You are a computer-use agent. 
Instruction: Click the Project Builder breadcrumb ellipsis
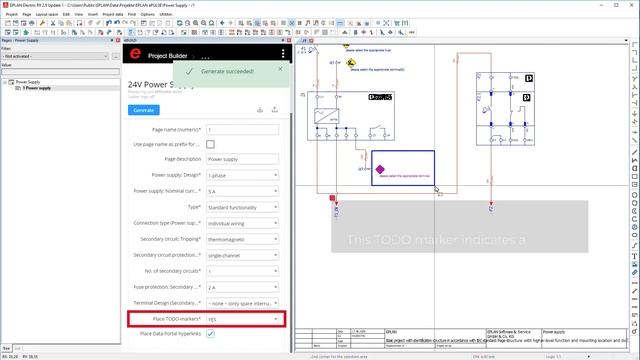click(x=205, y=57)
